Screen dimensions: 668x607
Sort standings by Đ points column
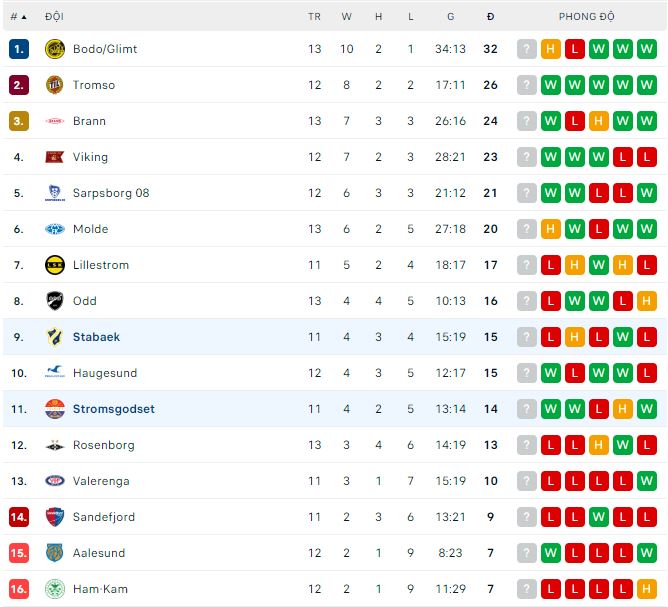490,17
